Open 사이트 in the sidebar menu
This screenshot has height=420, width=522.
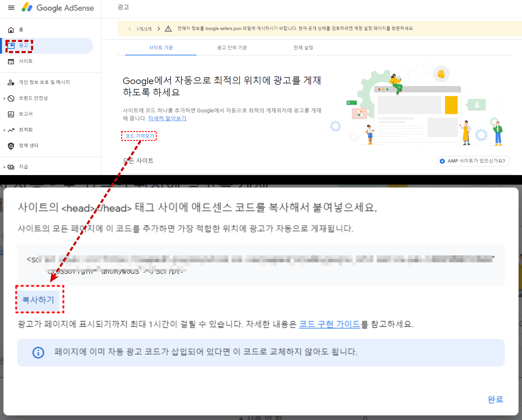click(x=26, y=61)
